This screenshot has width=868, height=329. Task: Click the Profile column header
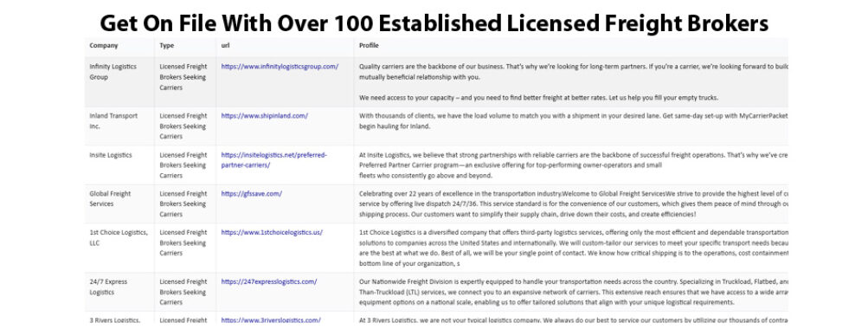[369, 45]
